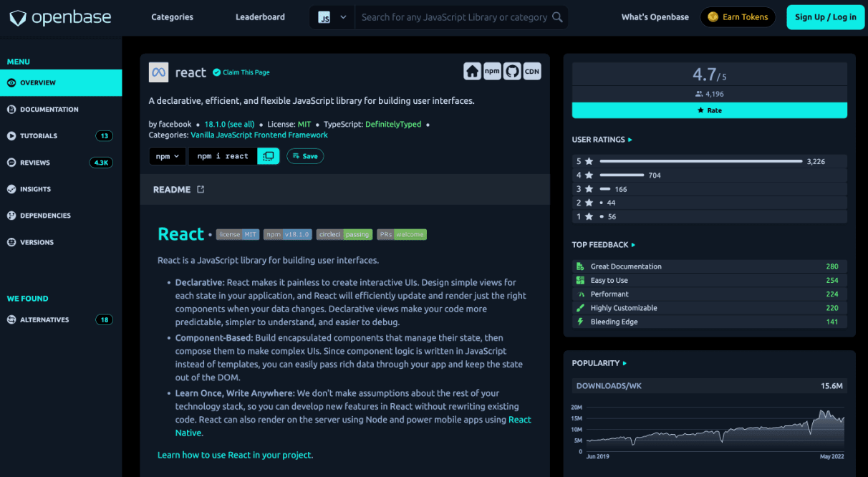Click the 5 star rating bar

(701, 161)
